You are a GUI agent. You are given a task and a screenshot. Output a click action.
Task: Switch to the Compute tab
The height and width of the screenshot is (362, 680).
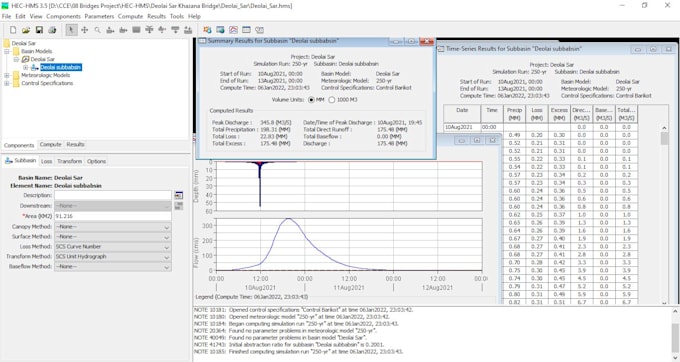pos(50,145)
